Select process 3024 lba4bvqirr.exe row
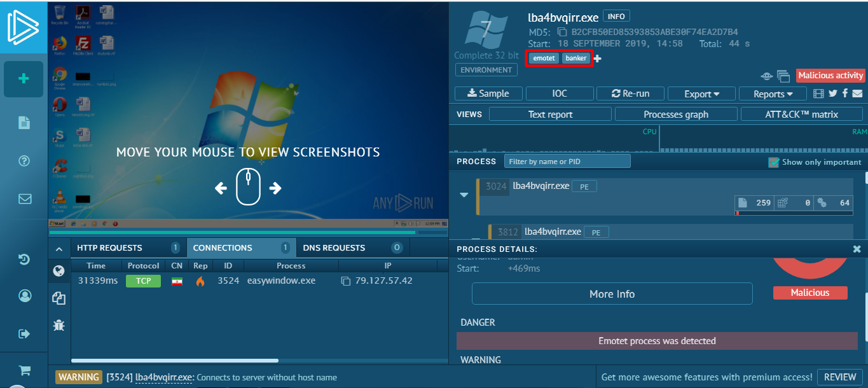The width and height of the screenshot is (868, 388). (665, 197)
